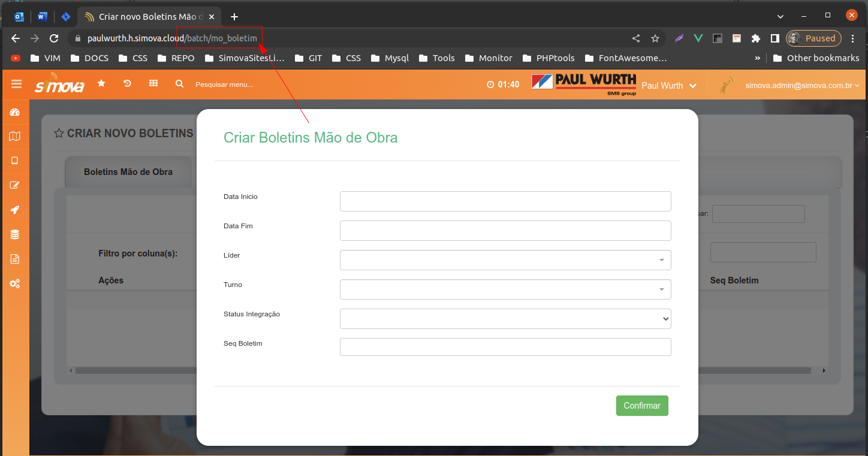Open the apps grid icon
This screenshot has width=868, height=456.
(x=153, y=84)
